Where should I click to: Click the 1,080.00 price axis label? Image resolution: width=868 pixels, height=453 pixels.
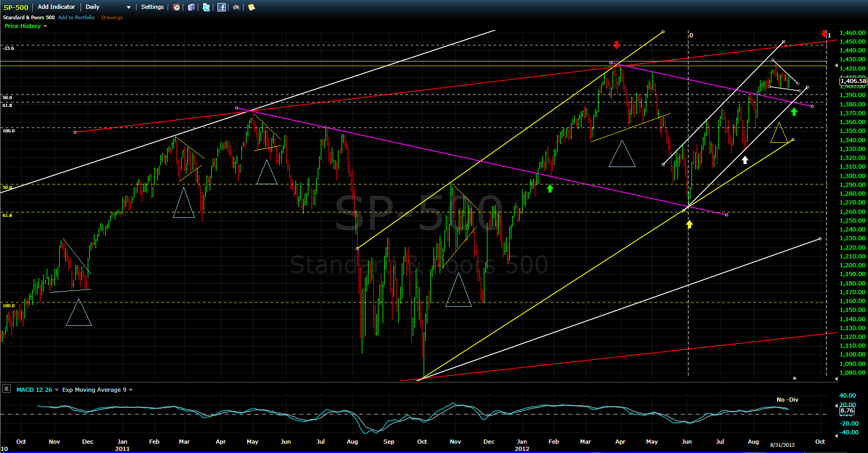click(x=852, y=373)
